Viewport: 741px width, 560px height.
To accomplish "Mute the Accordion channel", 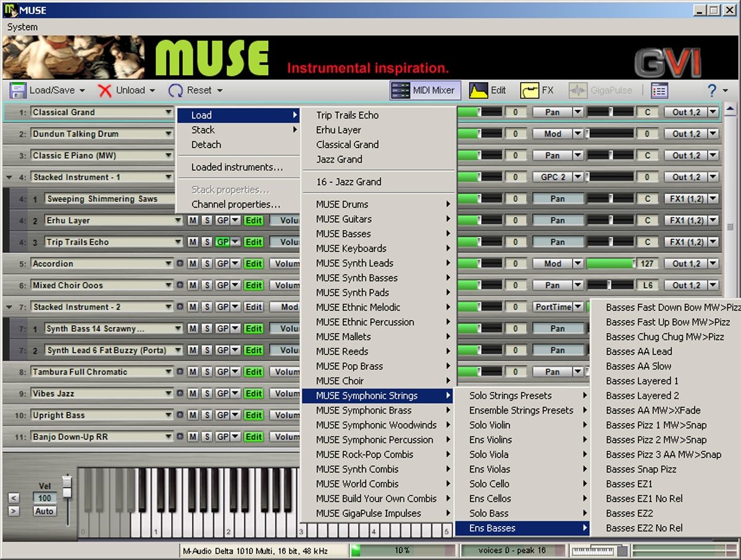I will 193,264.
